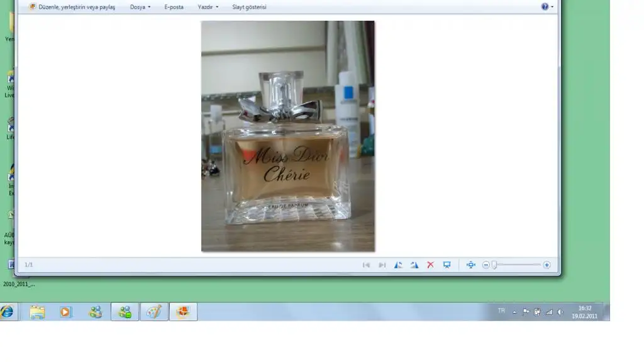Screen dimensions: 644x362
Task: Rotate the photo clockwise
Action: click(414, 265)
